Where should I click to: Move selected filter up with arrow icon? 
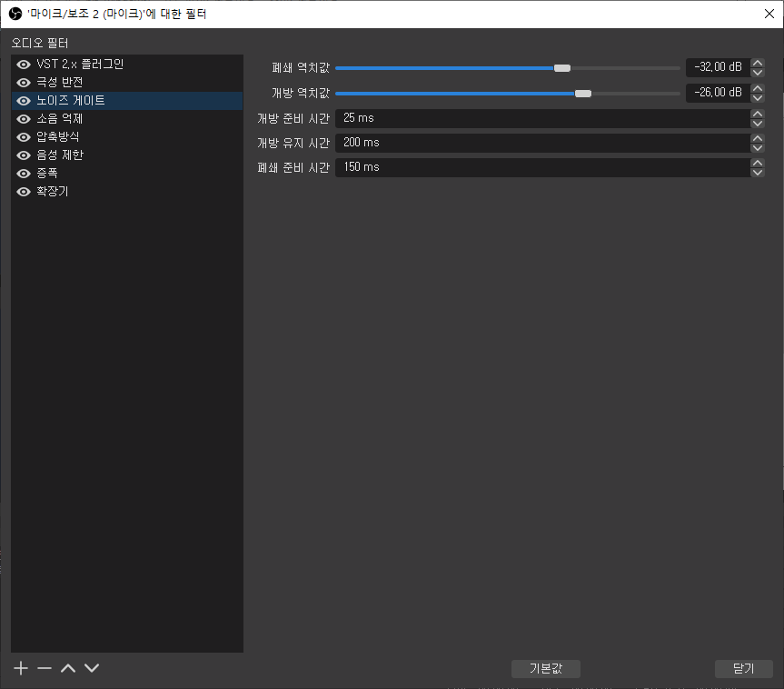[x=68, y=668]
